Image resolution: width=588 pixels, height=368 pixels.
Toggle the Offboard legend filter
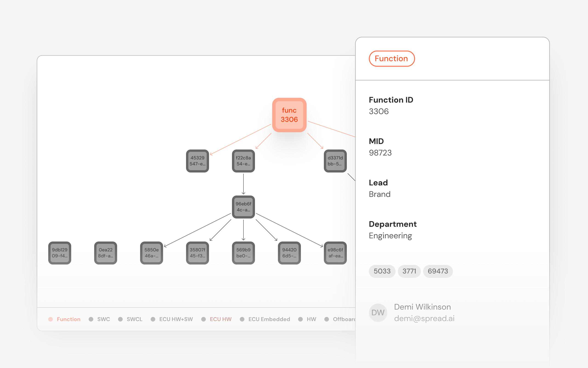[340, 319]
